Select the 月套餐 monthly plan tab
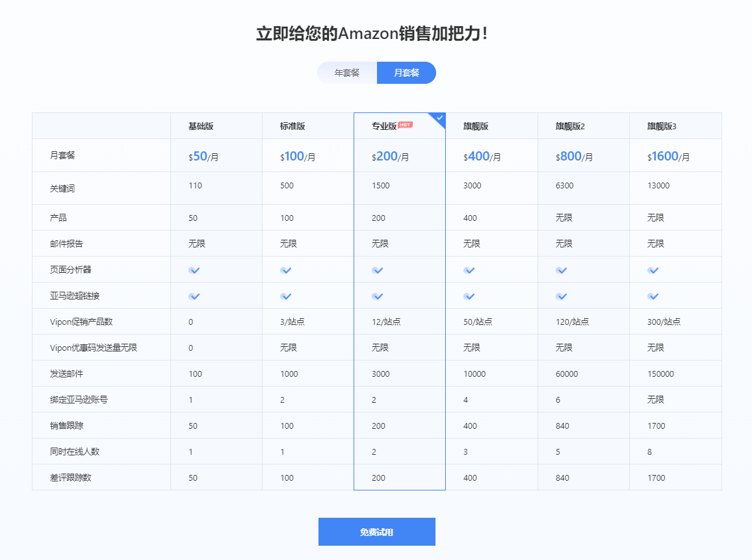 tap(407, 73)
